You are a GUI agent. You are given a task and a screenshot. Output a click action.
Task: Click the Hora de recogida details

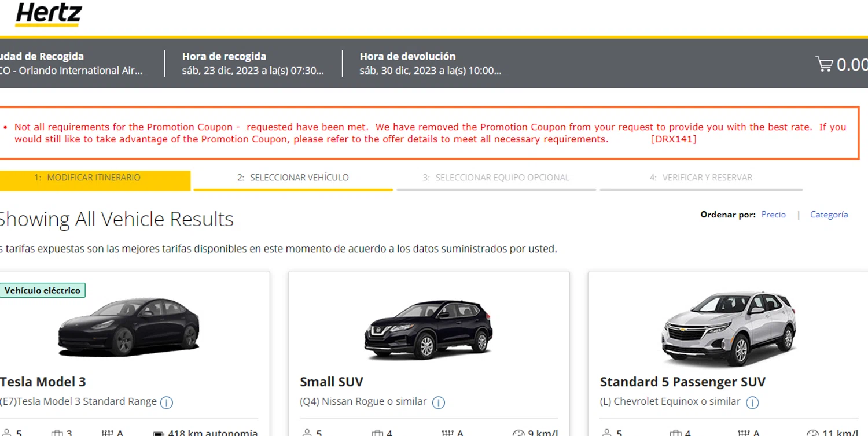coord(253,64)
